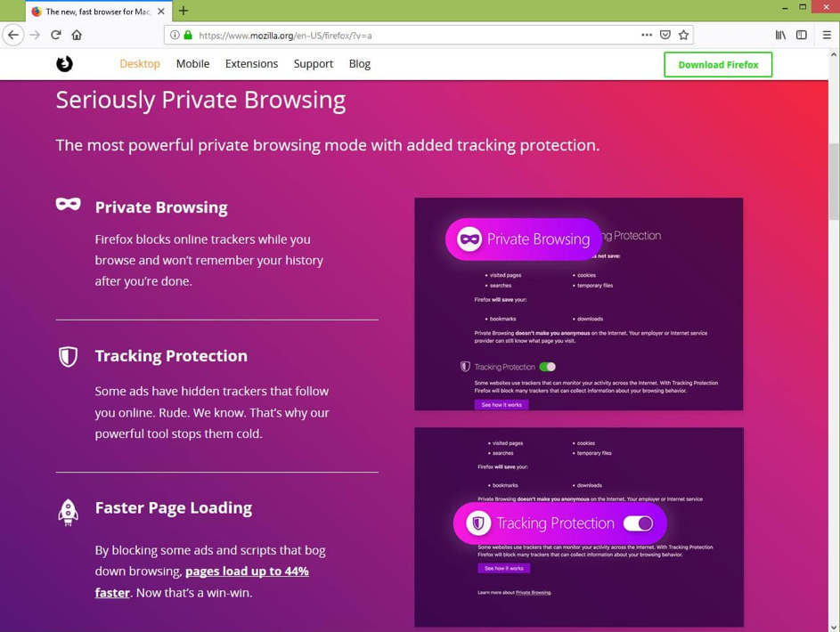Click the Download Firefox button
Viewport: 840px width, 632px height.
pyautogui.click(x=718, y=64)
